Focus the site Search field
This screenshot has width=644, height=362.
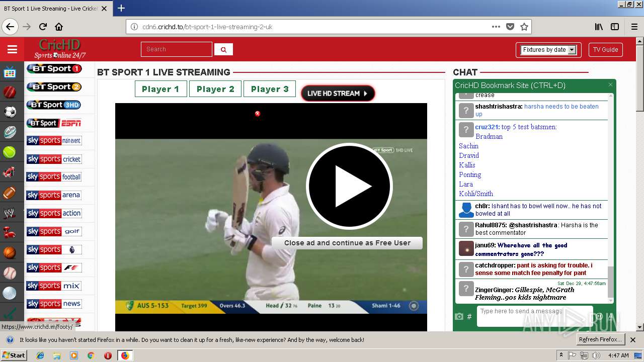tap(177, 49)
